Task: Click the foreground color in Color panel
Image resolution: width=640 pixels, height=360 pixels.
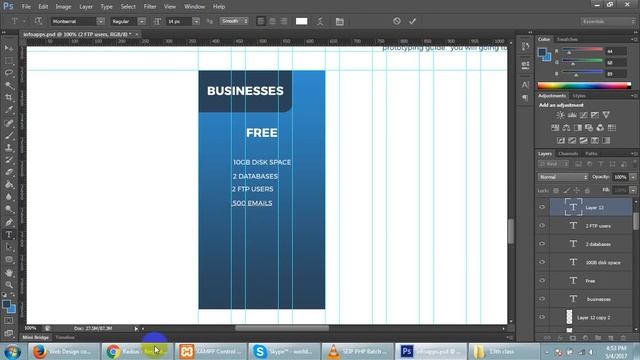Action: [x=542, y=53]
